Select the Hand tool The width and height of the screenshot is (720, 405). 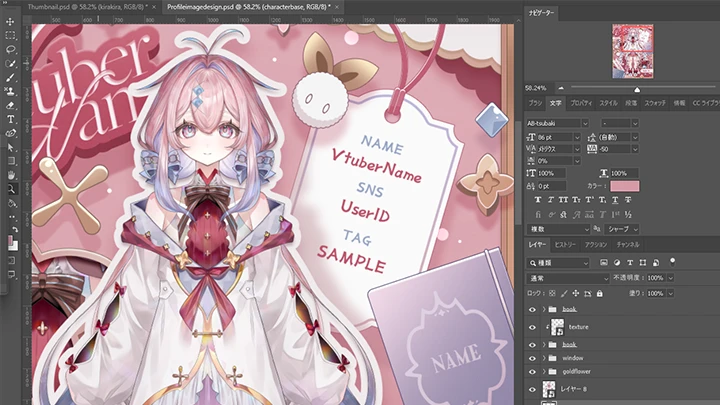(10, 175)
